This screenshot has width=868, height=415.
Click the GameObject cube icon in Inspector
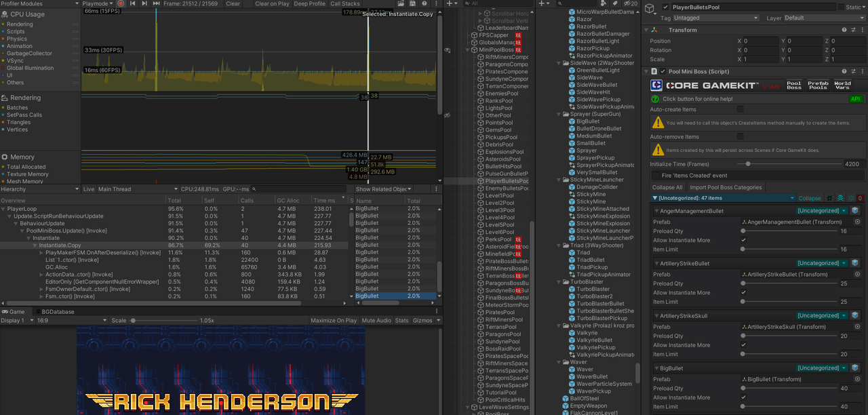pos(650,8)
